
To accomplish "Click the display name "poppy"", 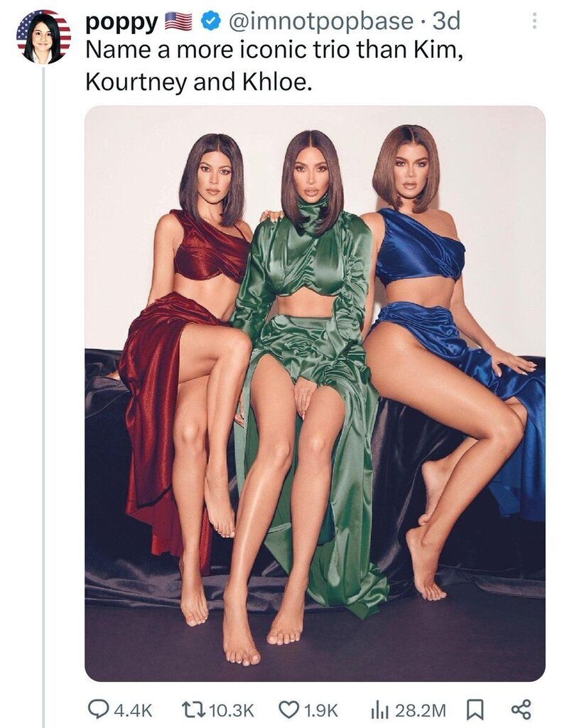I will (121, 23).
